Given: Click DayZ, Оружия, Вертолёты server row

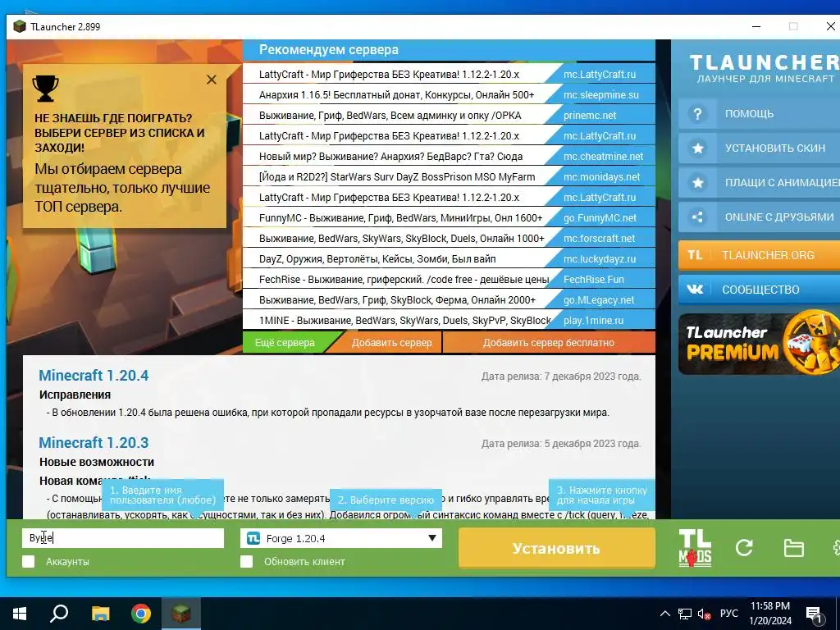Looking at the screenshot, I should (449, 258).
